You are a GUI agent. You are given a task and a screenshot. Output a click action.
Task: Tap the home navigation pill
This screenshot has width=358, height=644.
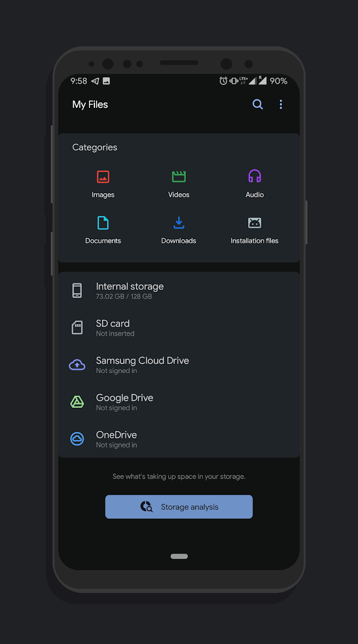pos(179,556)
